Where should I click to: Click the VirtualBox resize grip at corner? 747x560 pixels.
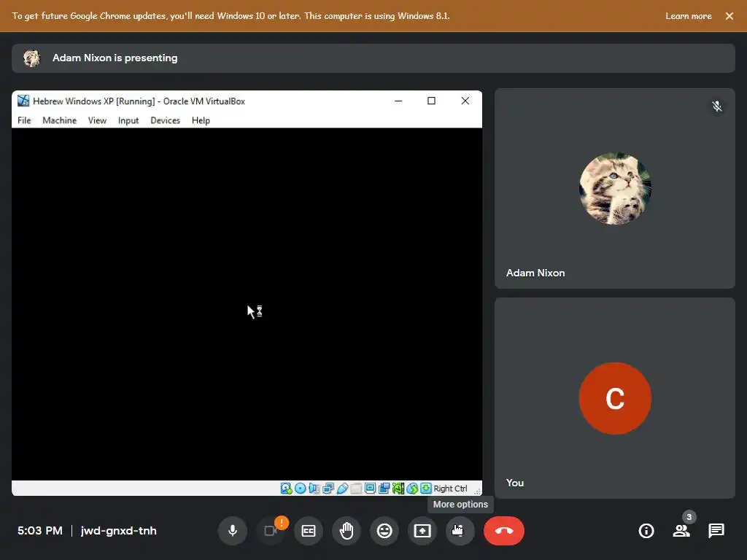click(x=477, y=491)
